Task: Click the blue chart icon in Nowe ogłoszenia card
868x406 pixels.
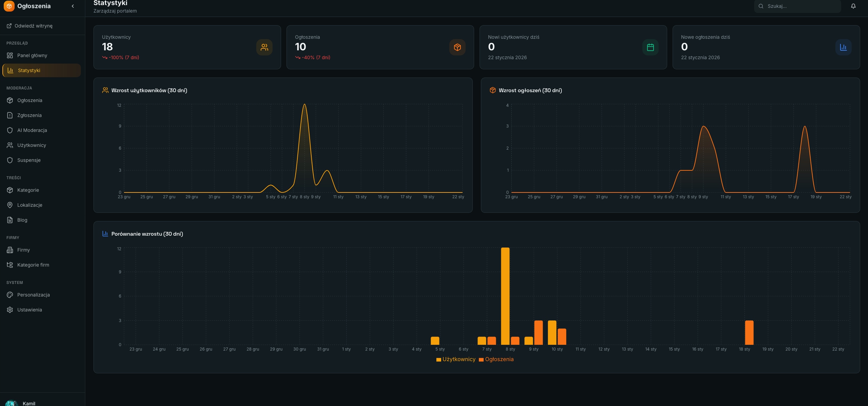Action: pyautogui.click(x=844, y=47)
